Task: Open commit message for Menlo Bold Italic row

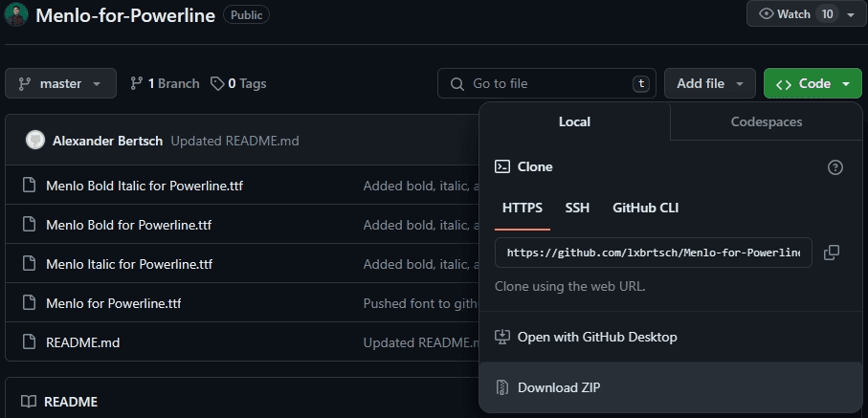Action: (421, 186)
